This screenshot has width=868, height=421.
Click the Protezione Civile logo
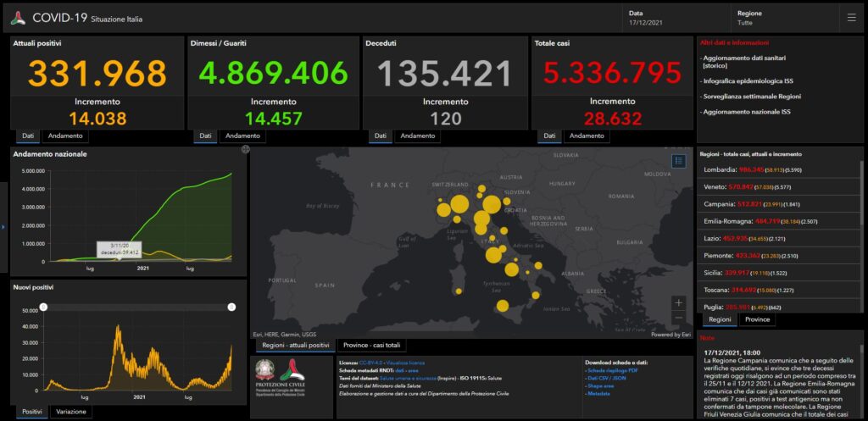(x=292, y=377)
